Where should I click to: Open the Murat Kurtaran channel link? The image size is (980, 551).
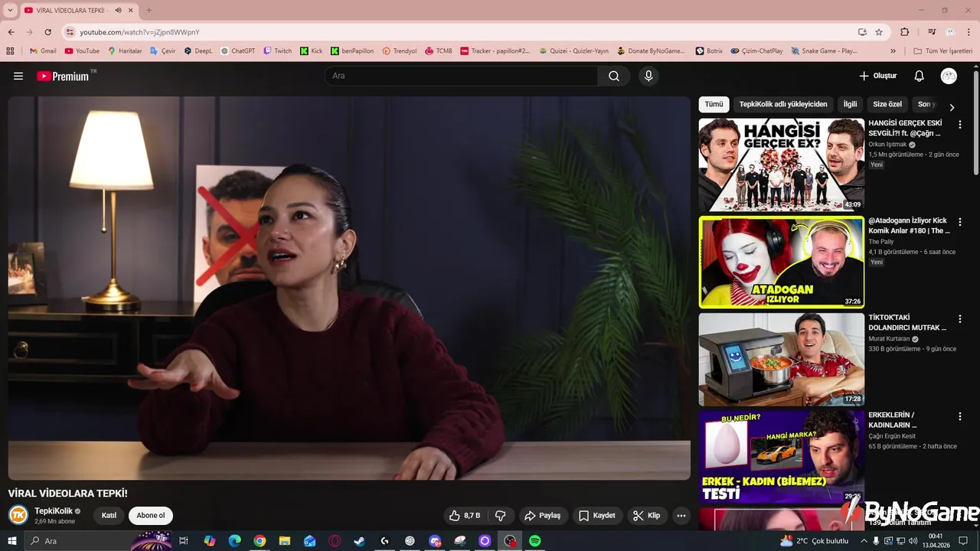(x=889, y=339)
